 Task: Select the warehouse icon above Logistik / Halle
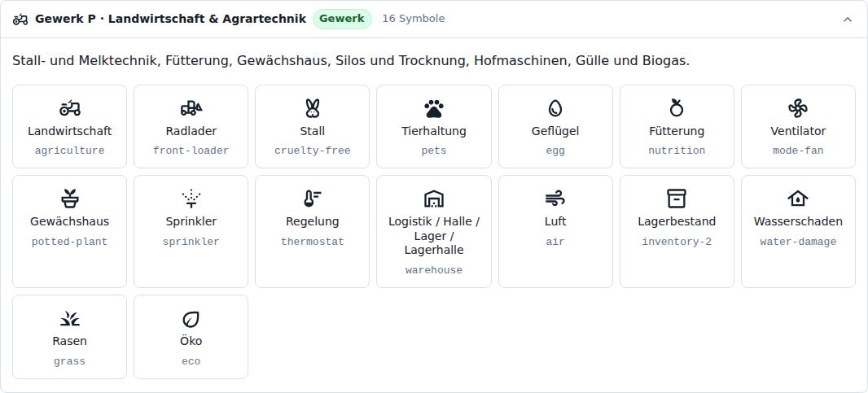434,199
